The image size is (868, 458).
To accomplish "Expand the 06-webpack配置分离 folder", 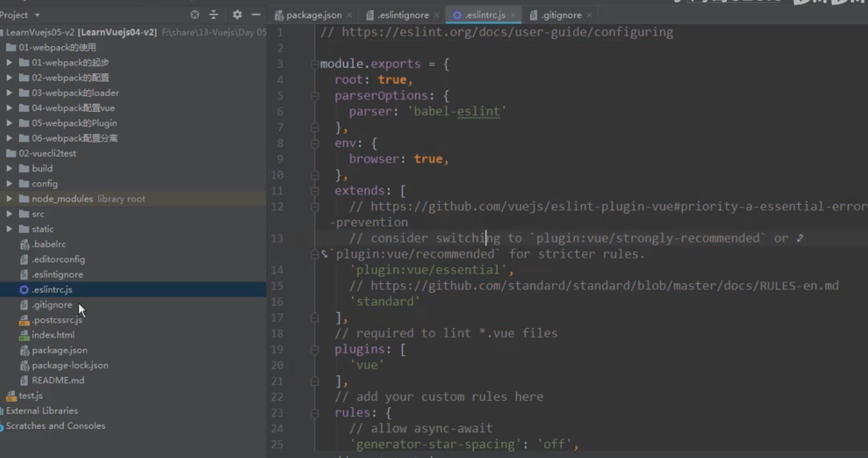I will 9,138.
